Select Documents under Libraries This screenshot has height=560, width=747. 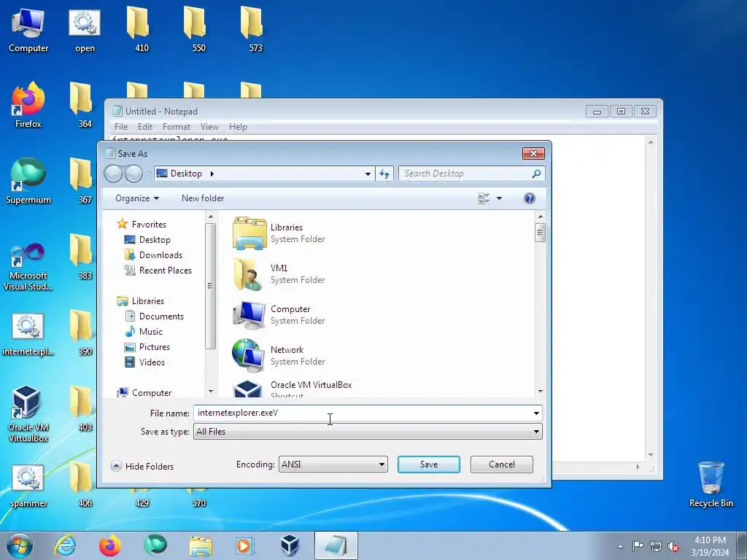coord(154,316)
